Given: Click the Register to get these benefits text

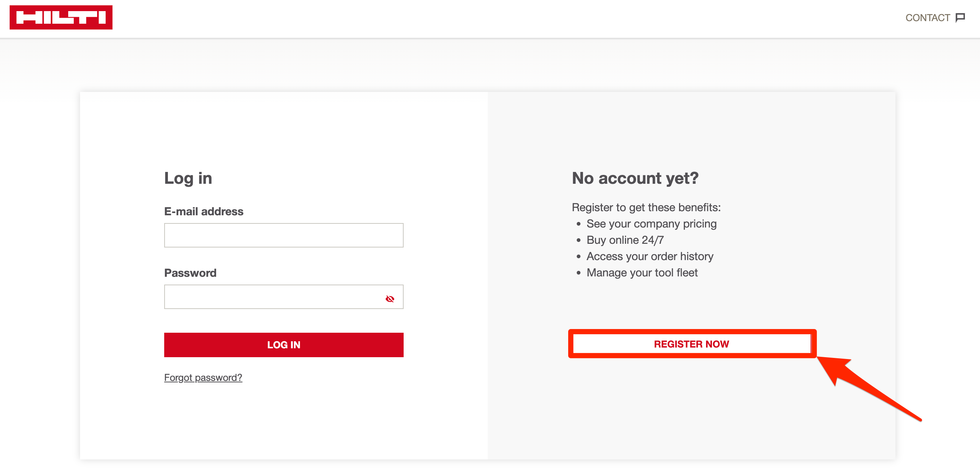Looking at the screenshot, I should [646, 207].
